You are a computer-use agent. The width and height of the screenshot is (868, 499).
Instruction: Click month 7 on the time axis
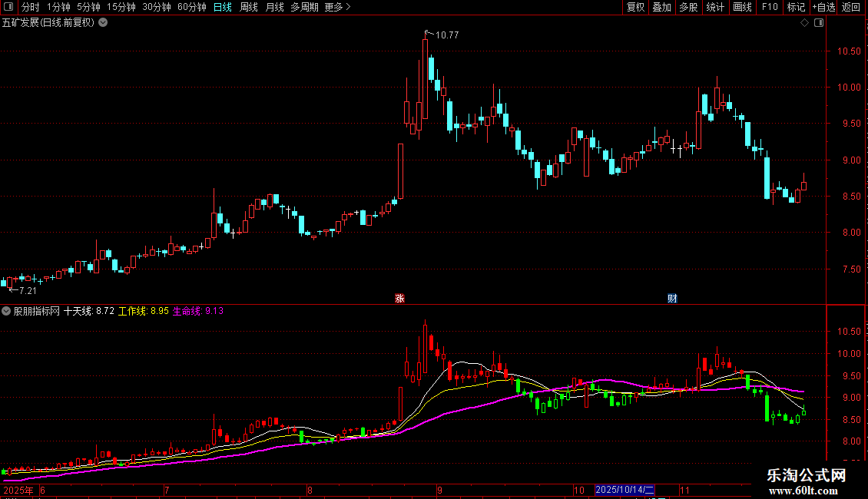point(167,490)
